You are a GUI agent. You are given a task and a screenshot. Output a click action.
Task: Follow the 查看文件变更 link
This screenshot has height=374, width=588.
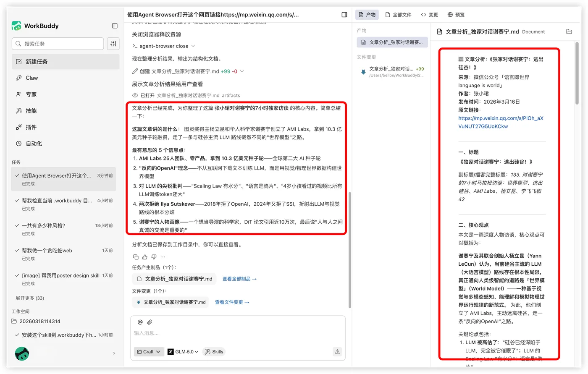coord(232,302)
